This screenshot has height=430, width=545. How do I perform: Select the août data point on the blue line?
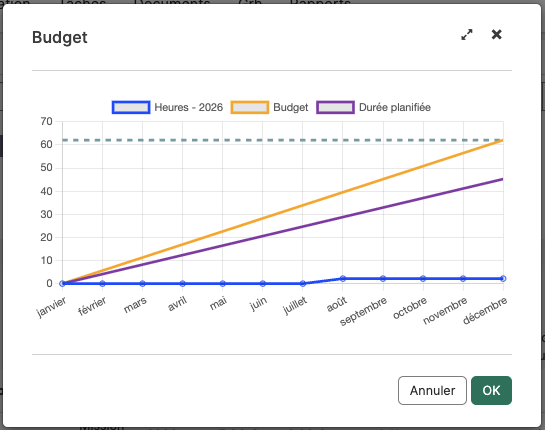343,278
